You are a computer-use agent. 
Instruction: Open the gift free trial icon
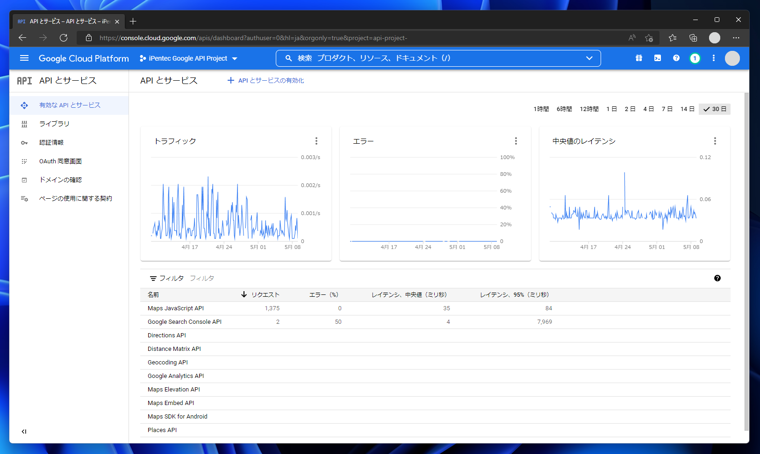(639, 58)
